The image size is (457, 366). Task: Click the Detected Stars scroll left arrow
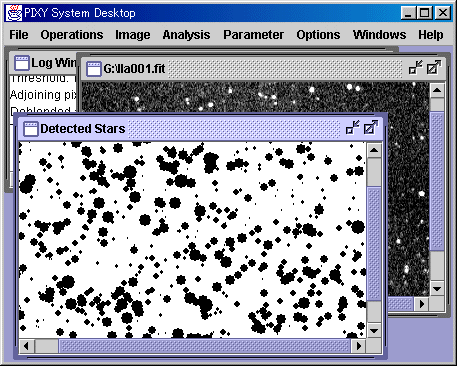coord(26,346)
